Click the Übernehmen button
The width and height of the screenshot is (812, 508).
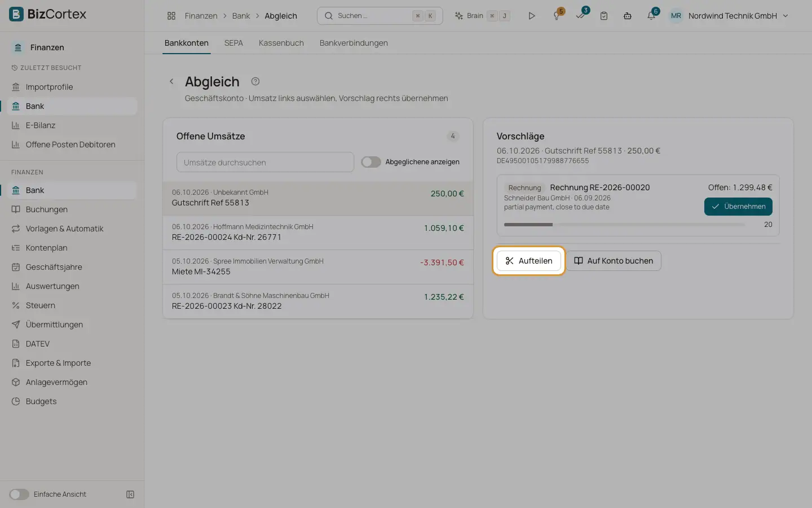(x=738, y=207)
